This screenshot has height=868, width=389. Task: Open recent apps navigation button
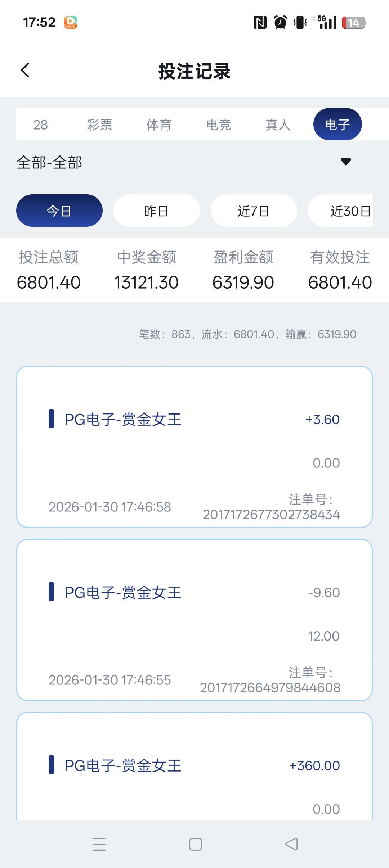99,844
